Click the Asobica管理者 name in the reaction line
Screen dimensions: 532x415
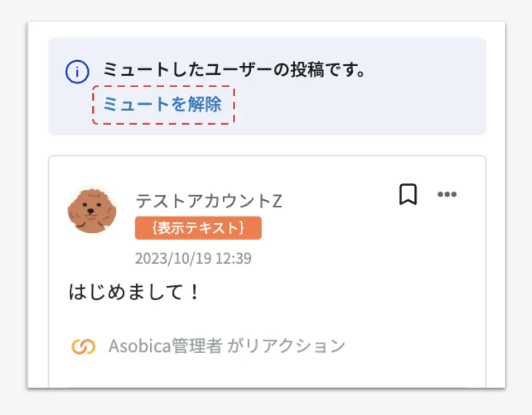[165, 346]
